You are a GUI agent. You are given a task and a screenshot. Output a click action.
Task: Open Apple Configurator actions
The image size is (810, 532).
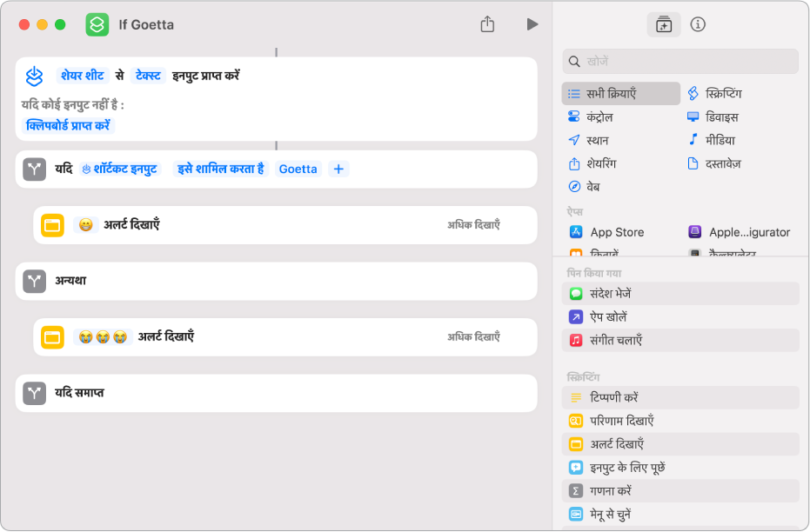click(x=740, y=232)
